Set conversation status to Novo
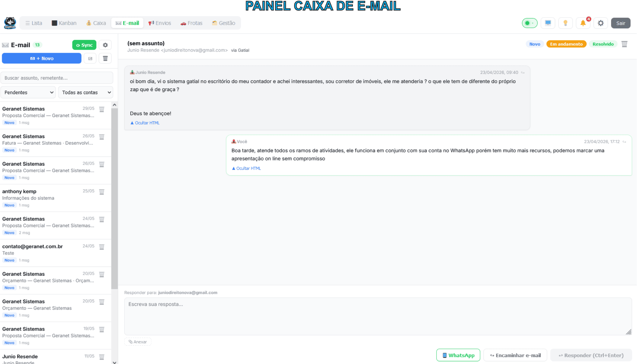Image resolution: width=637 pixels, height=364 pixels. coord(535,44)
